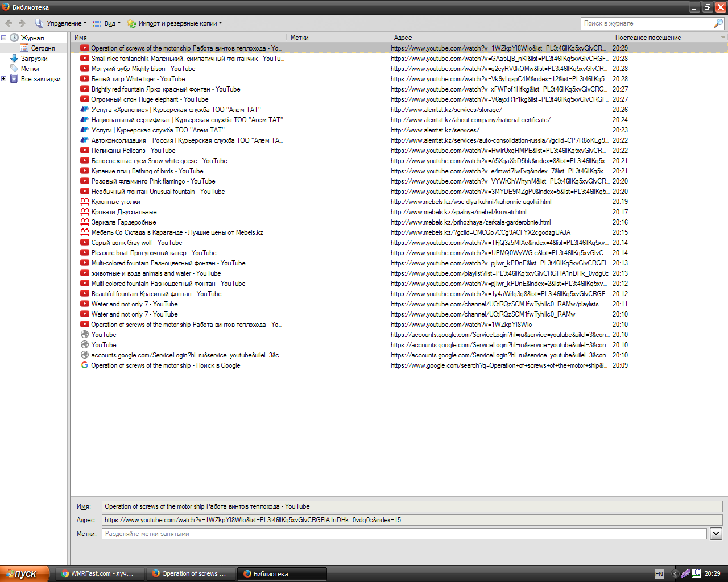Open Импорт и резервные копии menu
The width and height of the screenshot is (728, 582).
[x=174, y=23]
